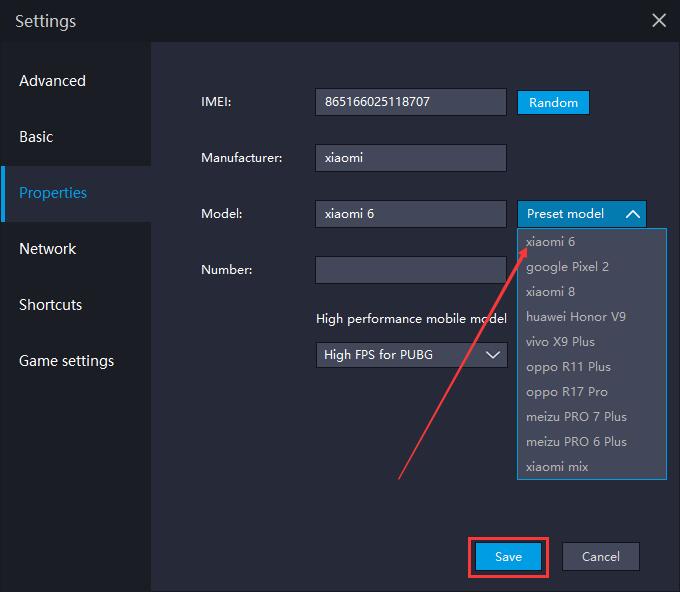This screenshot has width=680, height=592.
Task: Select xiaomi mix preset model
Action: (x=592, y=467)
